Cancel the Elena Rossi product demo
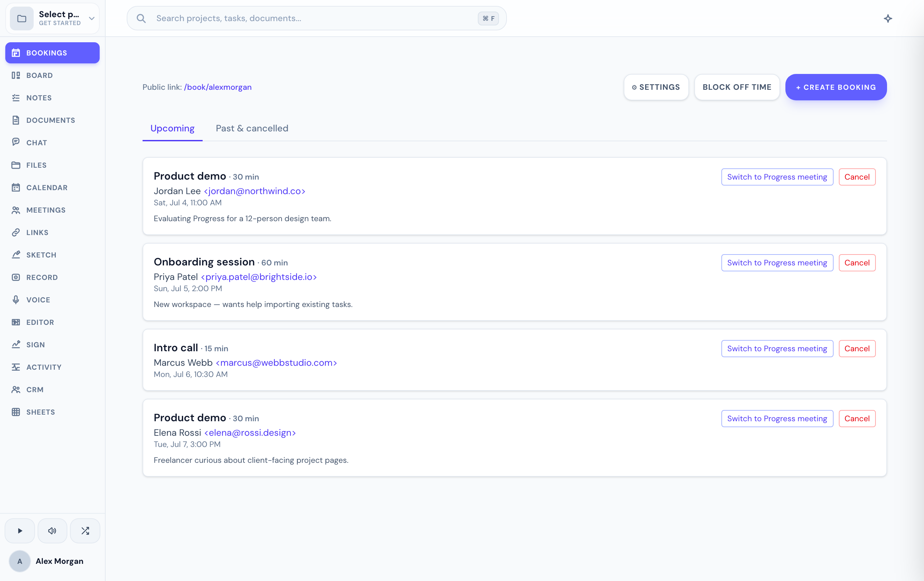The image size is (924, 581). click(857, 419)
